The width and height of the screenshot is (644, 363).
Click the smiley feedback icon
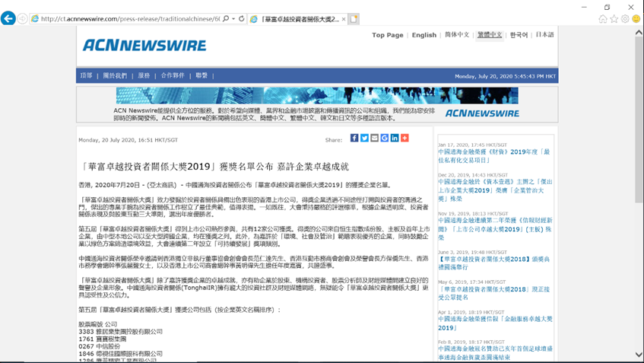636,19
